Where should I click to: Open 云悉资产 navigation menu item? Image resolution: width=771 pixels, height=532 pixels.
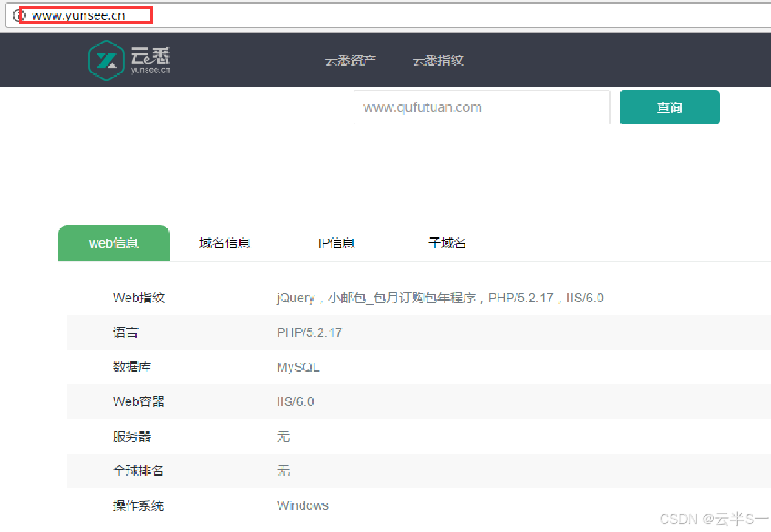coord(351,60)
